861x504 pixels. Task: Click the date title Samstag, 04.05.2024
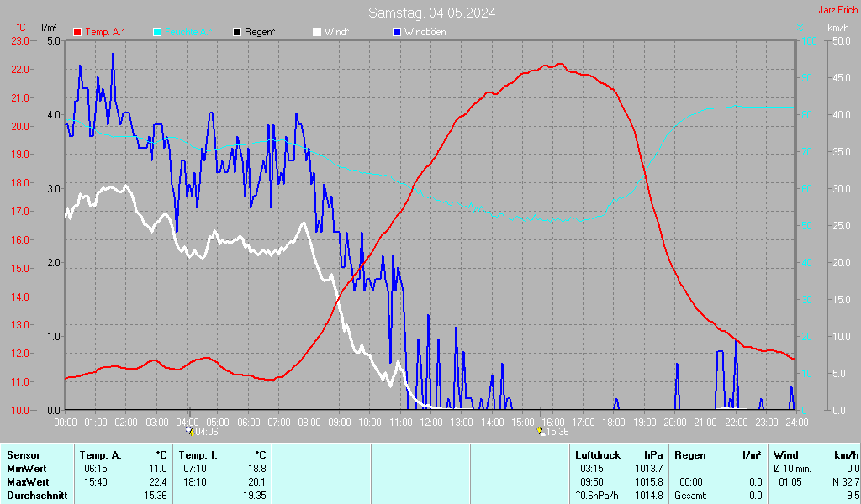click(x=431, y=13)
